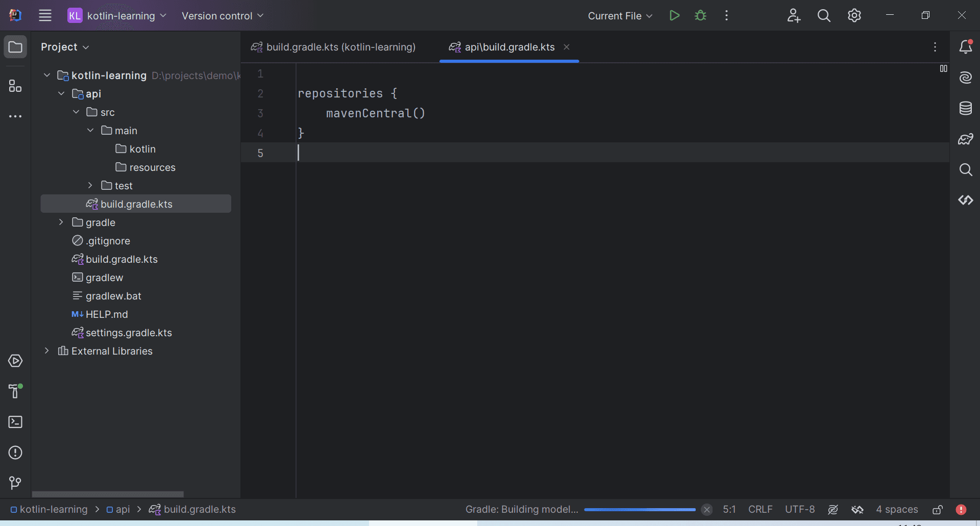Open Structure tool window icon
The height and width of the screenshot is (526, 980).
(x=15, y=86)
